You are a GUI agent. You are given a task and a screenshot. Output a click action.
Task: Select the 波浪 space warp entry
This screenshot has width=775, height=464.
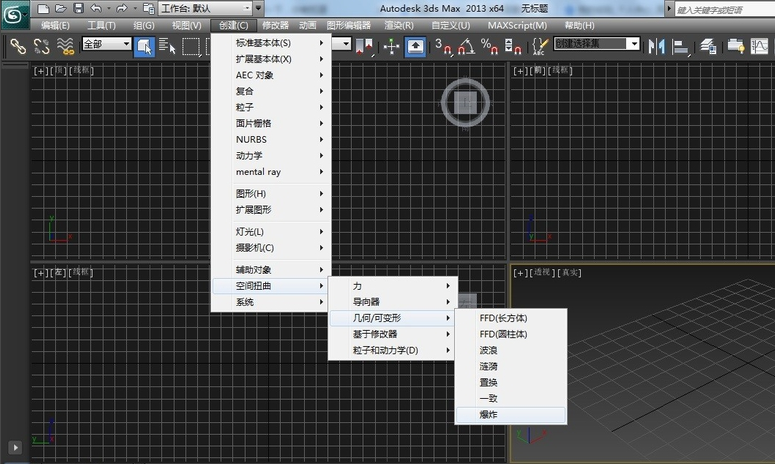tap(511, 350)
